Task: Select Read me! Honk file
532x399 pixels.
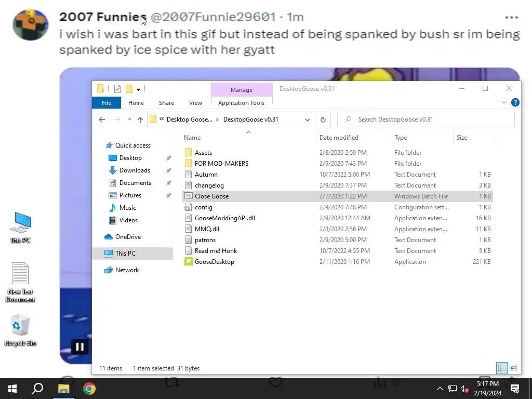Action: click(x=337, y=251)
